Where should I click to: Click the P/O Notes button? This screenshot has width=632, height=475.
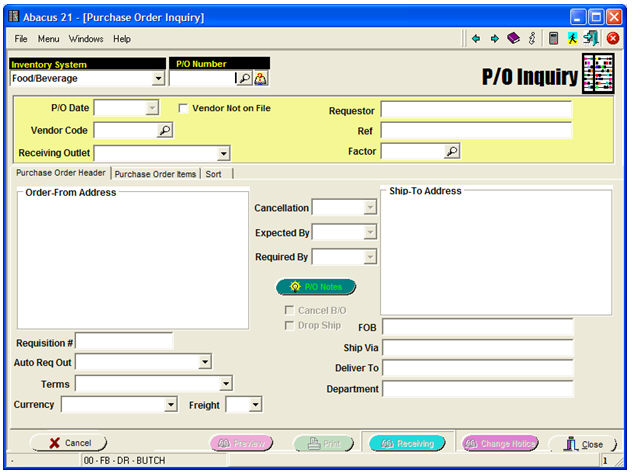(x=316, y=287)
